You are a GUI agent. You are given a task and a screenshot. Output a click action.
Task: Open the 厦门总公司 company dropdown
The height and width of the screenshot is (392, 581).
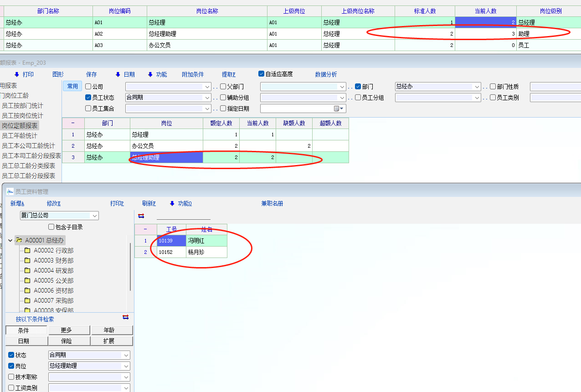(95, 216)
